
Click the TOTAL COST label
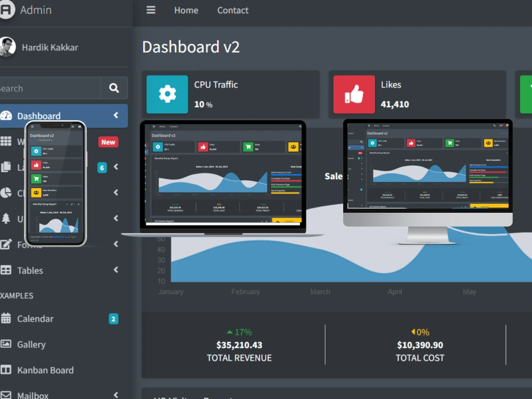(420, 358)
